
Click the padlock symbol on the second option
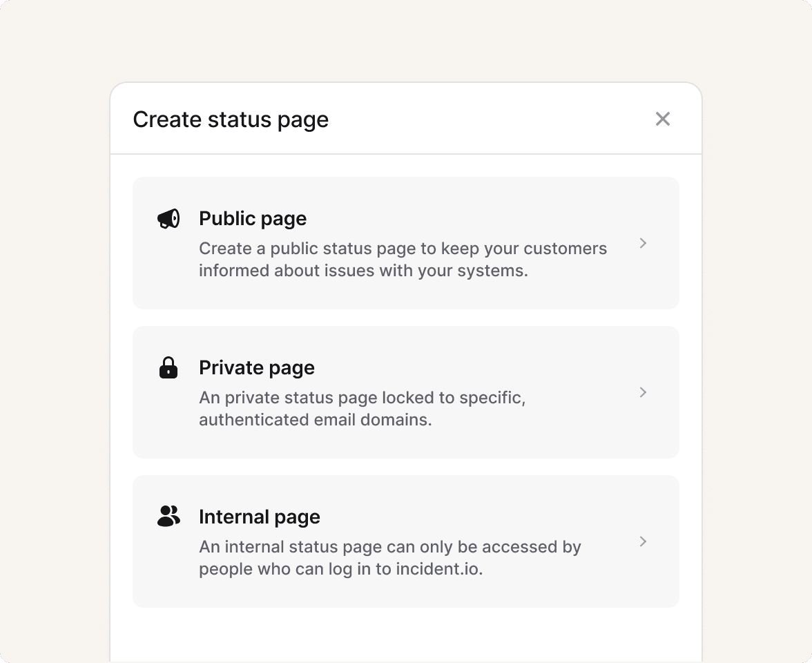point(168,367)
